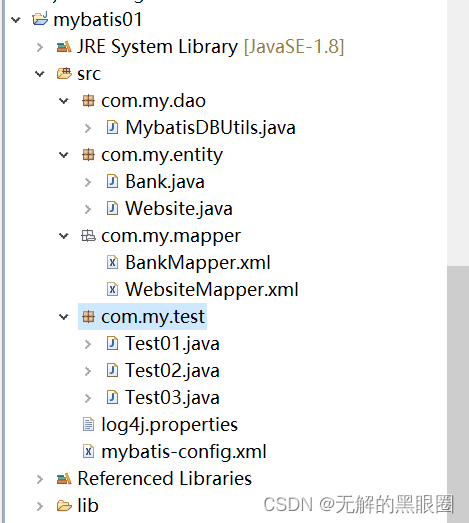Click the log4j.properties file icon
This screenshot has height=523, width=469.
tap(88, 425)
